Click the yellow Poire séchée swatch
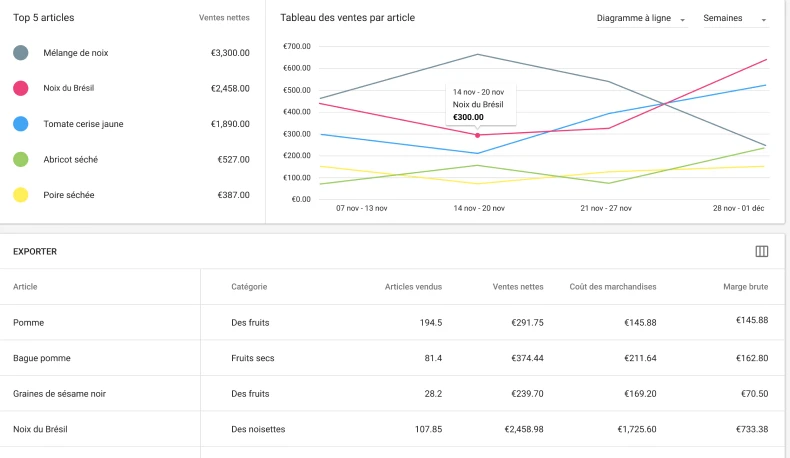The width and height of the screenshot is (790, 458). tap(20, 195)
